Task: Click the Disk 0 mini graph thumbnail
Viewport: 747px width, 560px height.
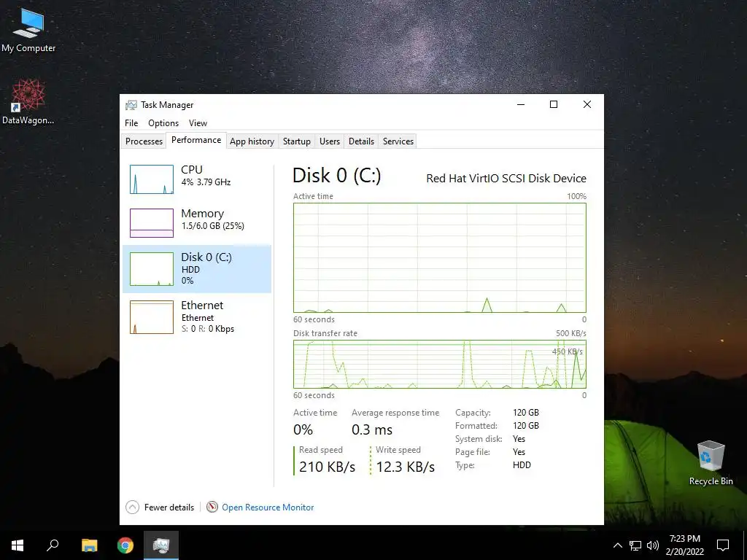Action: [x=152, y=269]
